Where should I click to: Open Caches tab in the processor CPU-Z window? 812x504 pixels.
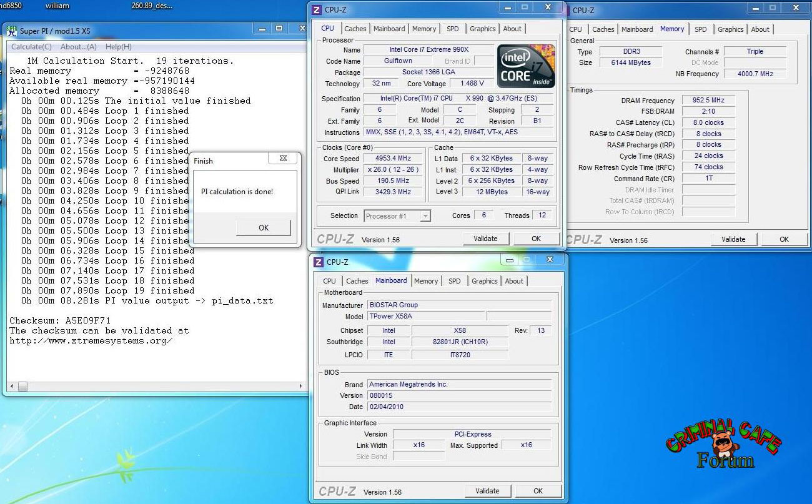tap(355, 29)
